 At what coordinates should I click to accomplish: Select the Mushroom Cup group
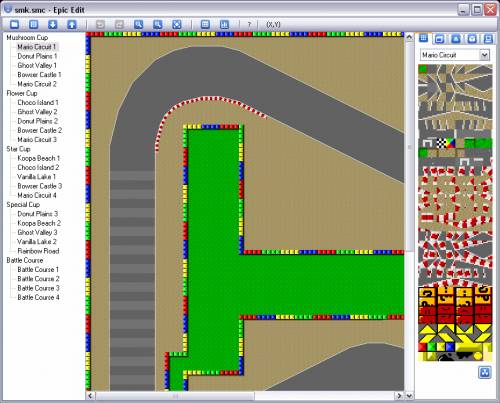(27, 37)
